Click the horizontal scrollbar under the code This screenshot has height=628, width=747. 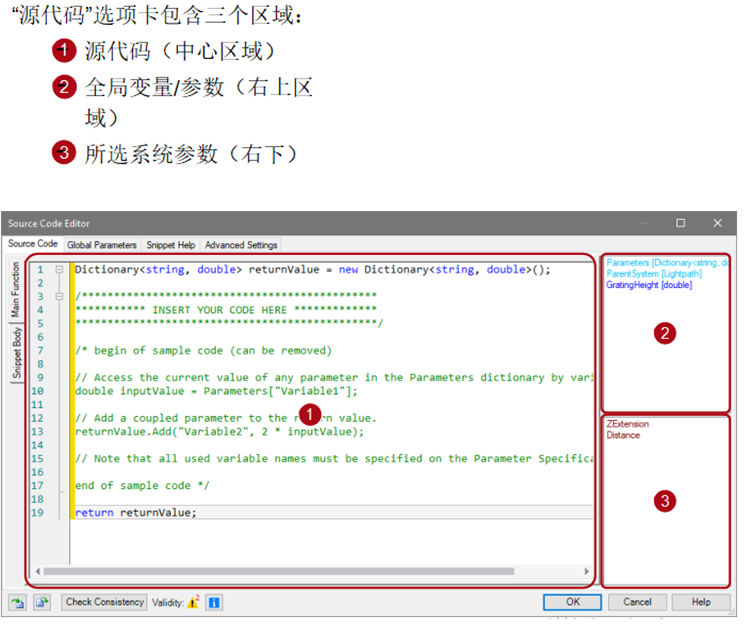(x=300, y=573)
